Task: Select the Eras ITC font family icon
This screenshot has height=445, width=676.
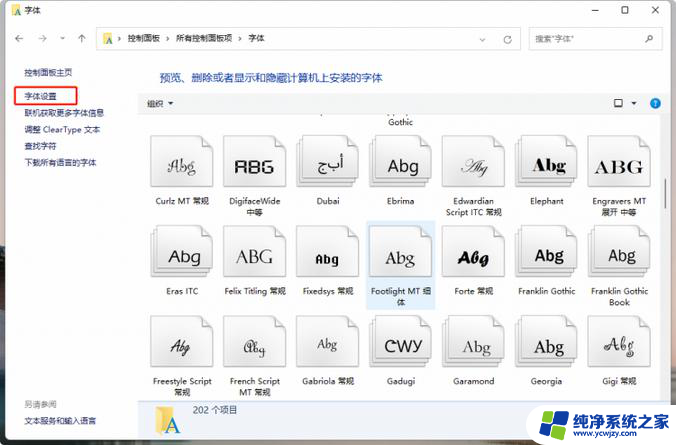Action: (x=182, y=251)
